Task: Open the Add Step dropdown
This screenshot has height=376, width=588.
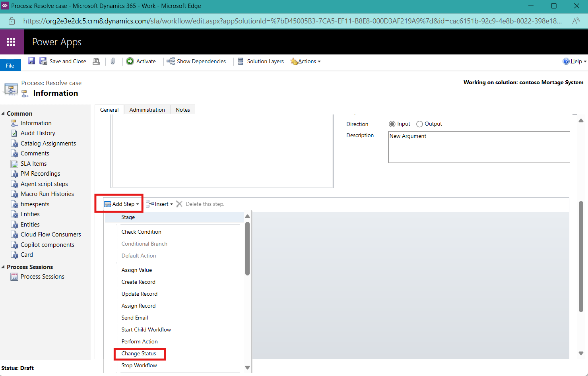Action: 122,204
